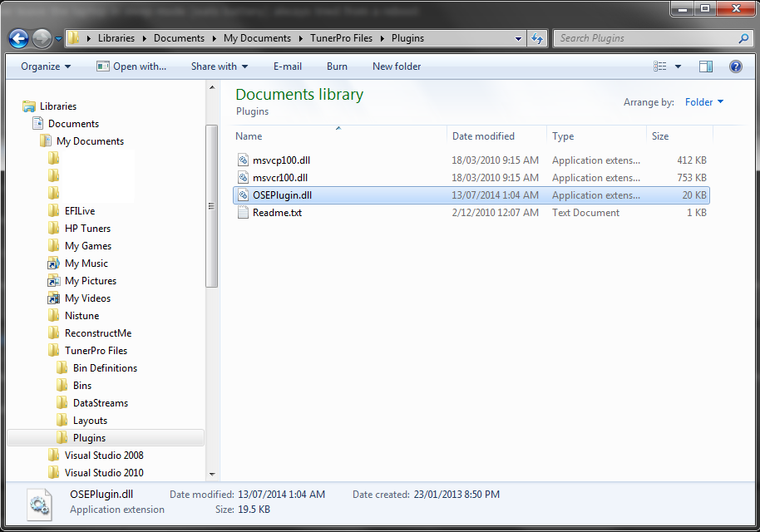Click the Change your view icon
The image size is (760, 532).
[659, 66]
